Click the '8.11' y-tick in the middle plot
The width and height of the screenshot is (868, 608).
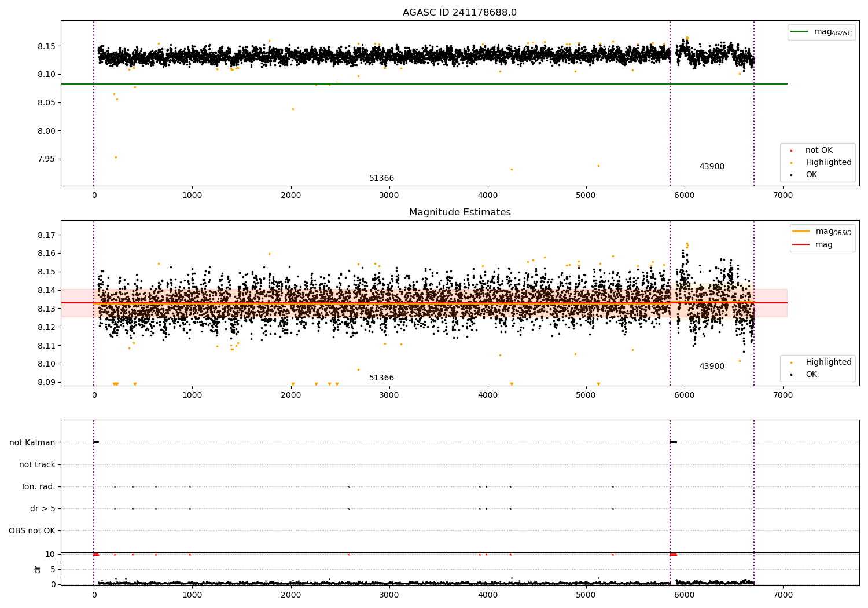click(x=46, y=346)
